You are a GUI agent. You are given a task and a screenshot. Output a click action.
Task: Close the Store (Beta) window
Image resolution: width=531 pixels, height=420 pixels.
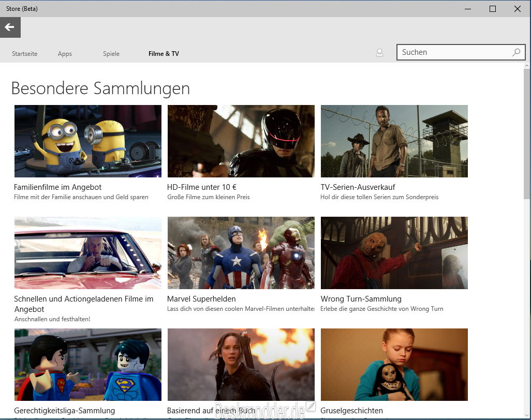(x=518, y=9)
